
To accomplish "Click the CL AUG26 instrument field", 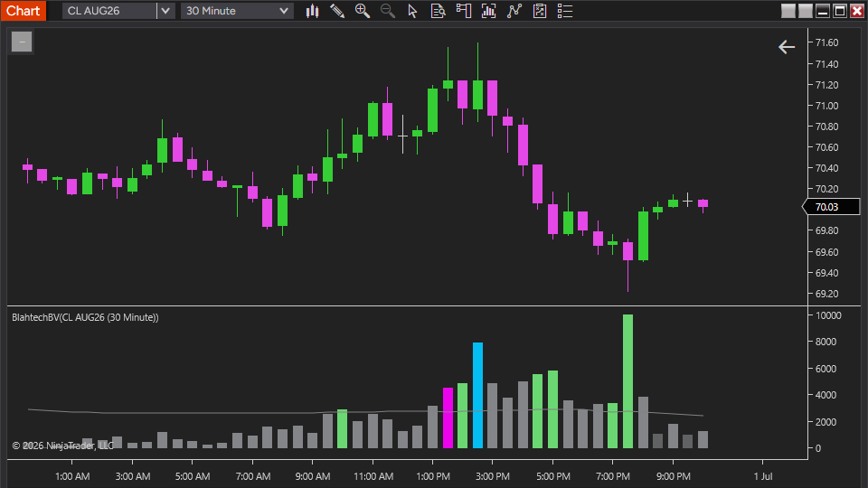I will 109,11.
